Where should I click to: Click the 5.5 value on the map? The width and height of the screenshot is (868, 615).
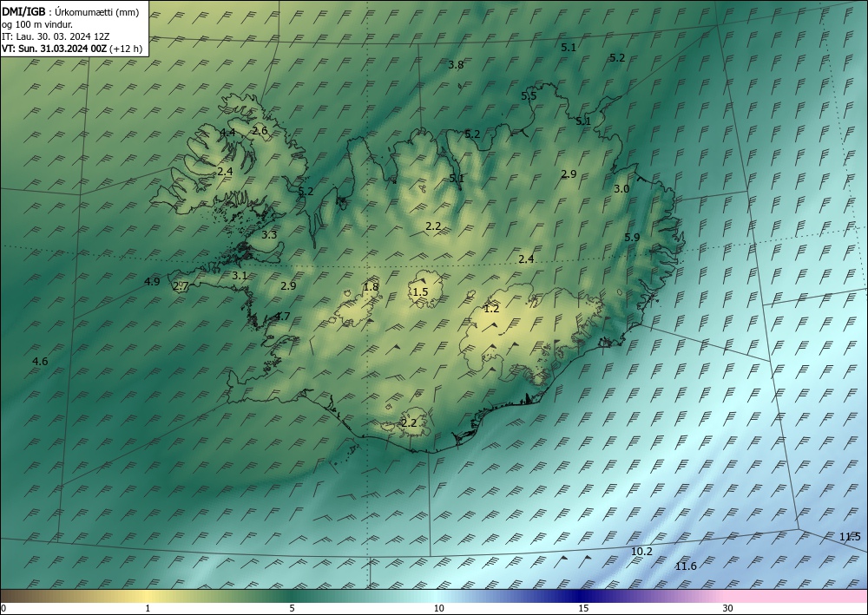tap(529, 95)
